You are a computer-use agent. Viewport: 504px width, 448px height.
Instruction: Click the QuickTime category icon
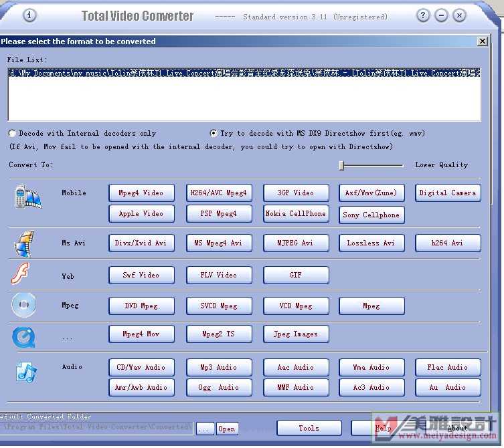[23, 337]
